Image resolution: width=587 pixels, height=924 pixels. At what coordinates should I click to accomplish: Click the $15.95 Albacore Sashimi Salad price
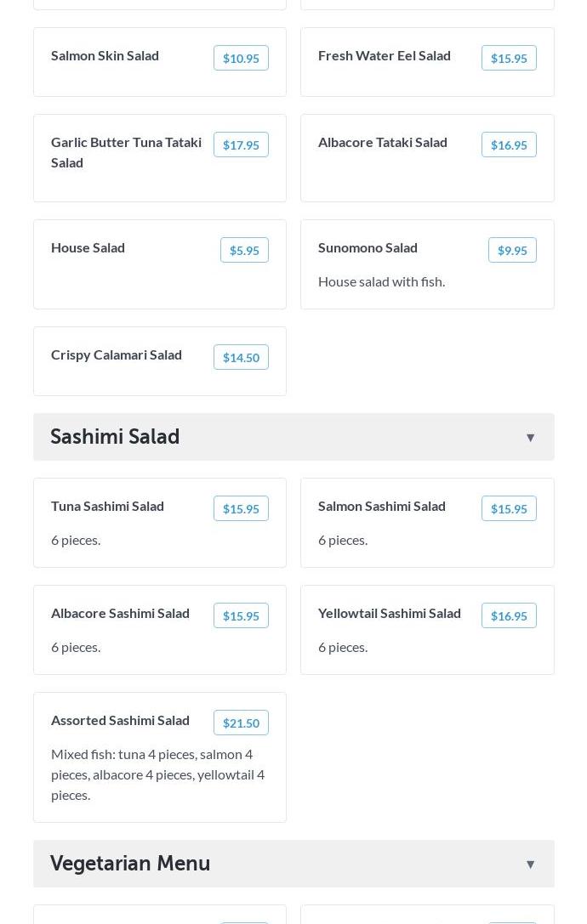[241, 615]
